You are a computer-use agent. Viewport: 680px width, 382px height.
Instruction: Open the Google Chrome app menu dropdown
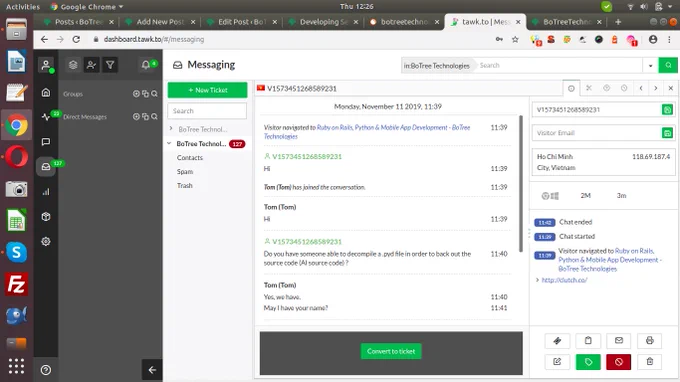(x=87, y=7)
